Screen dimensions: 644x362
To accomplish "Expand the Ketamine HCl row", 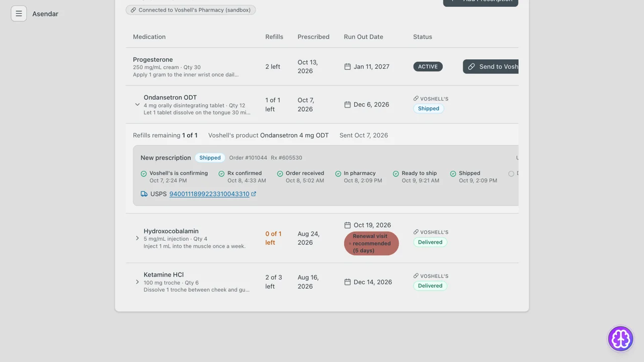I will (137, 282).
